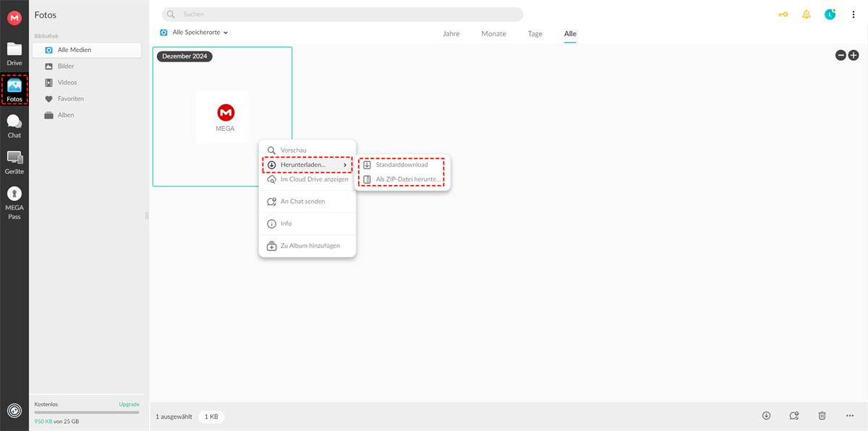Click the Upgrade link
This screenshot has width=868, height=431.
(x=129, y=404)
